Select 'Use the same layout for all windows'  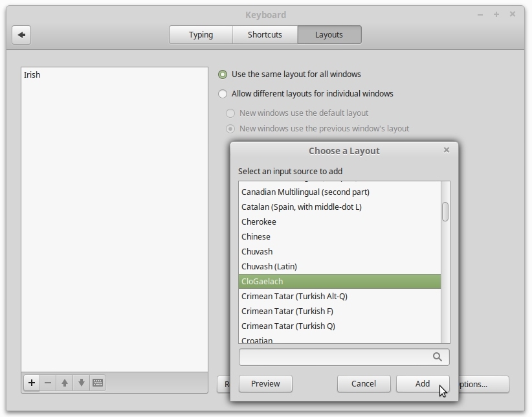223,74
